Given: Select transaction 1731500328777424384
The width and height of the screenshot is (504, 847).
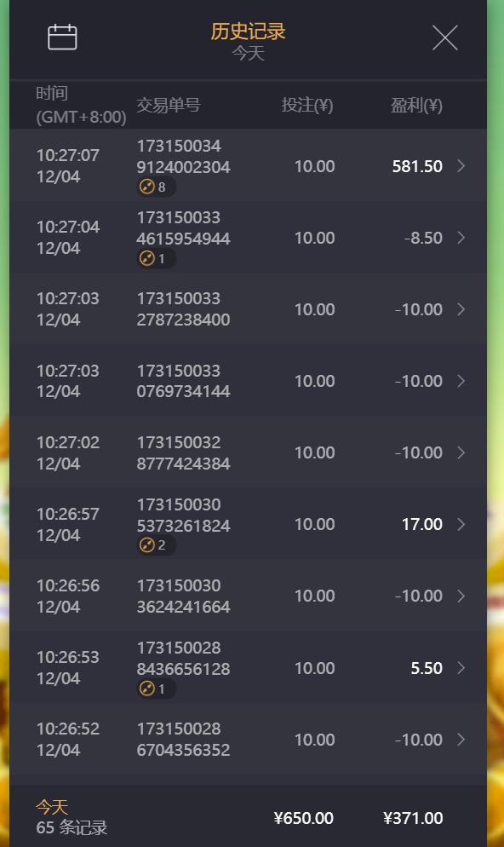Looking at the screenshot, I should point(184,452).
